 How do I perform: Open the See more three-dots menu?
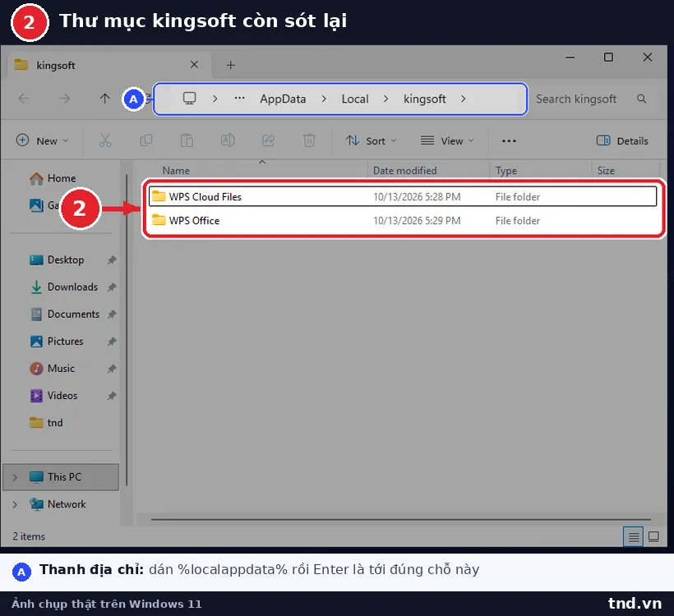click(509, 141)
